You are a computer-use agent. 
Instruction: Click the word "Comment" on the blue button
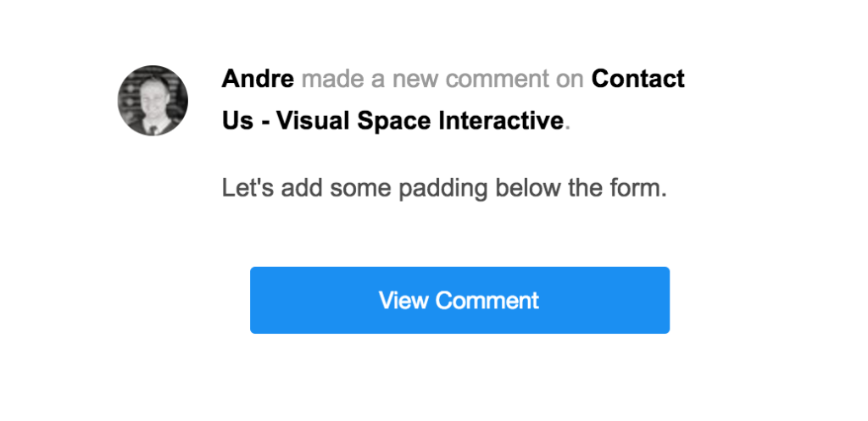pyautogui.click(x=487, y=301)
